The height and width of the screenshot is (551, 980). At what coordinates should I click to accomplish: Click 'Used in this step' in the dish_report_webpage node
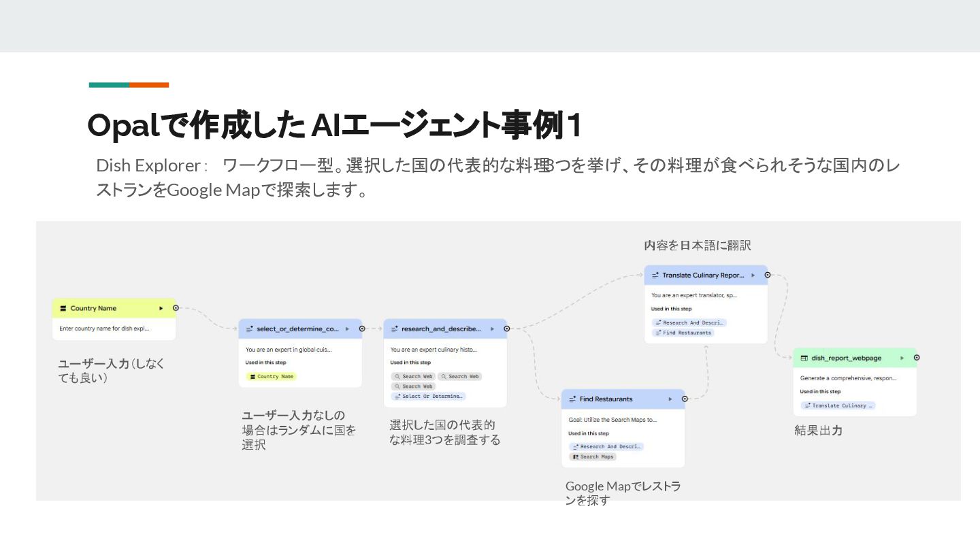[x=820, y=392]
